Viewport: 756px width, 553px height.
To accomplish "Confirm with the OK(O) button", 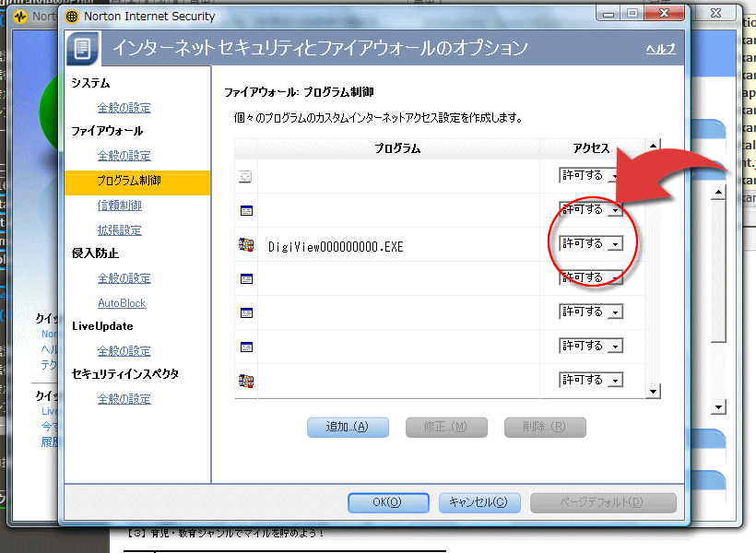I will click(388, 502).
